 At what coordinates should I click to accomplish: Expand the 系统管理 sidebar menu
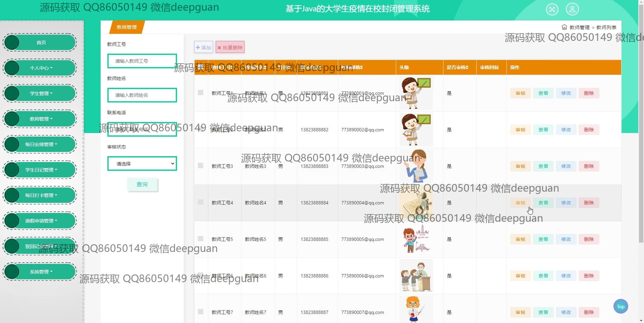coord(41,272)
